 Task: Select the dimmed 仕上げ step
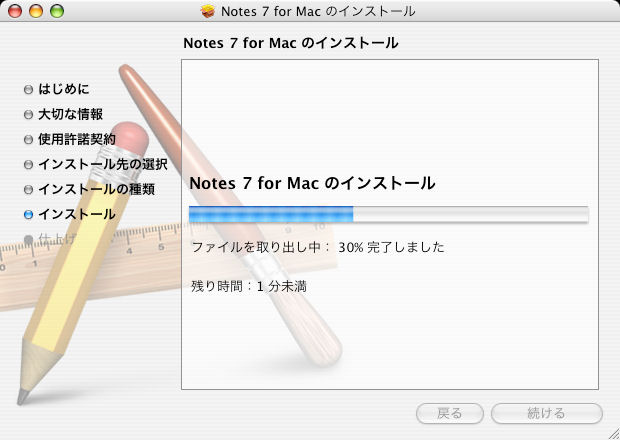coord(57,239)
